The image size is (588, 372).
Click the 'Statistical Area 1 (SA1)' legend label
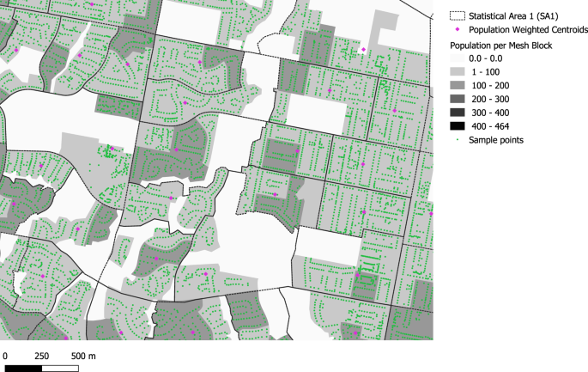[513, 16]
